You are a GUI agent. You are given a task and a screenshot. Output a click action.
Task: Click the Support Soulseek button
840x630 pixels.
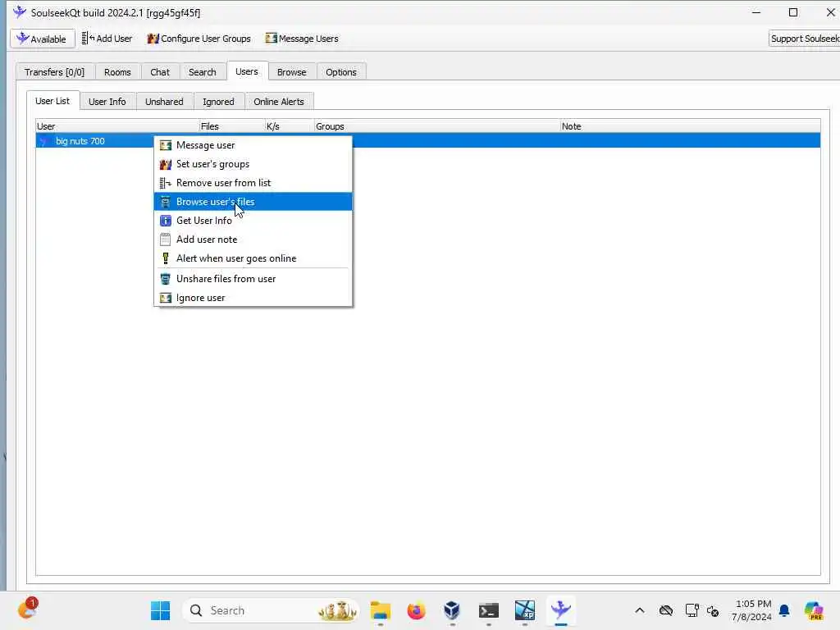click(804, 39)
